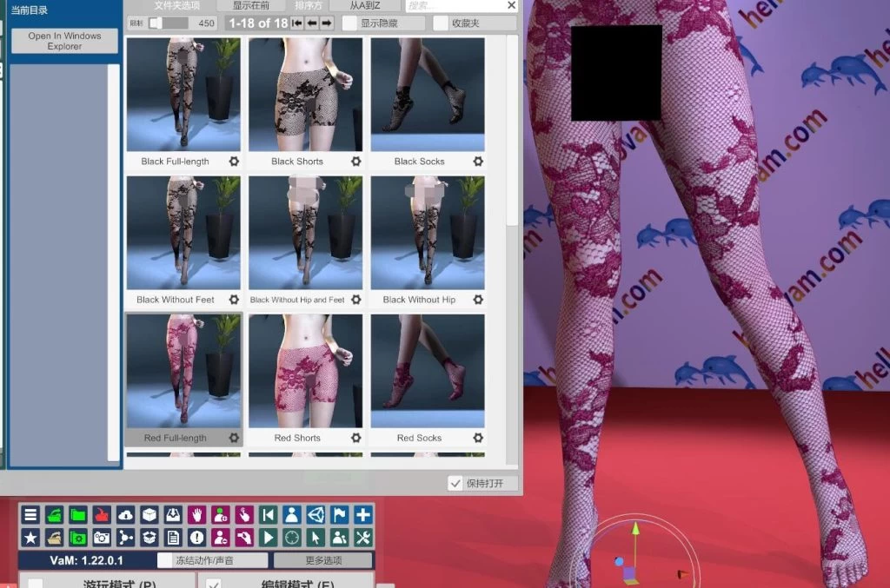Open the hamburger main menu icon
Image resolution: width=890 pixels, height=588 pixels.
coord(30,515)
